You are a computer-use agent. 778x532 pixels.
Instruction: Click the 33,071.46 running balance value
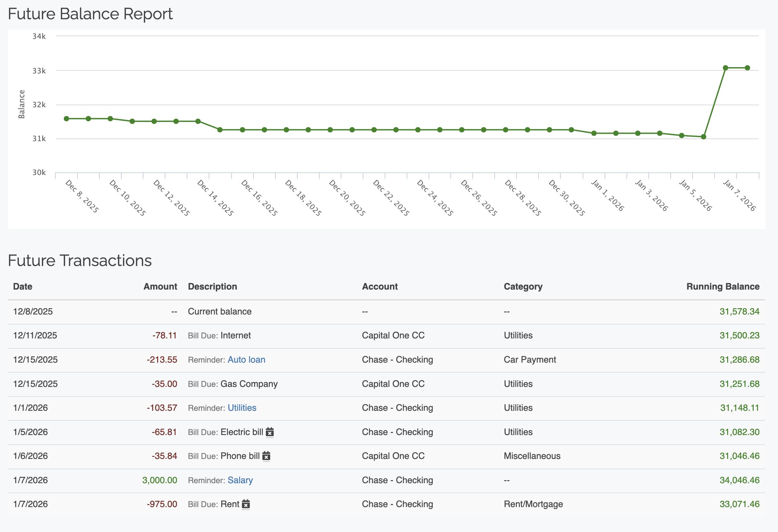[x=739, y=504]
